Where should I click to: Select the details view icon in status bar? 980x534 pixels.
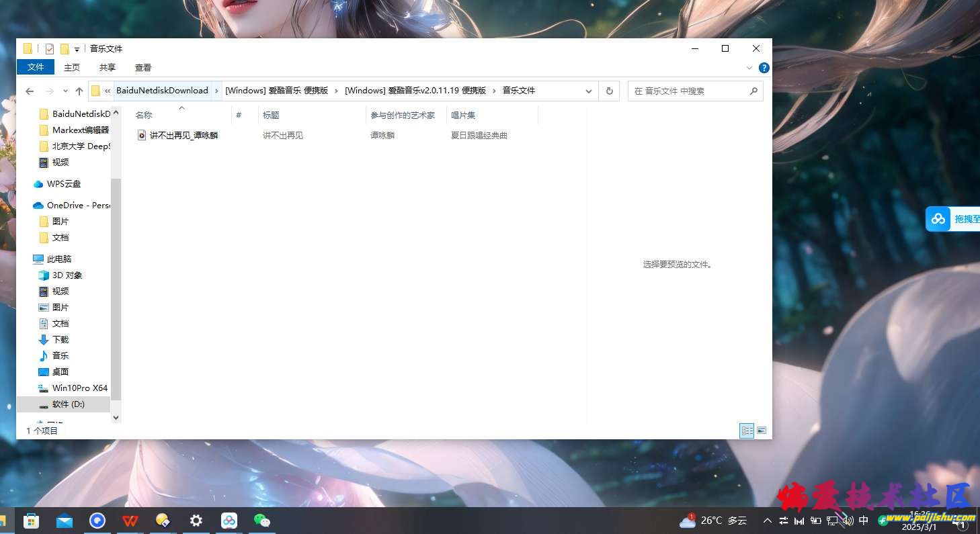(x=747, y=431)
